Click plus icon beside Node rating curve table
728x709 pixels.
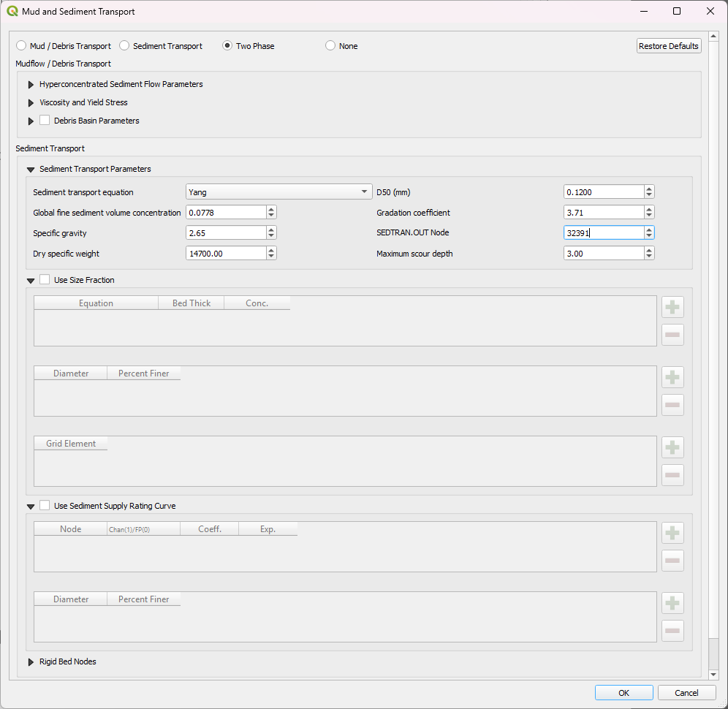[x=672, y=533]
